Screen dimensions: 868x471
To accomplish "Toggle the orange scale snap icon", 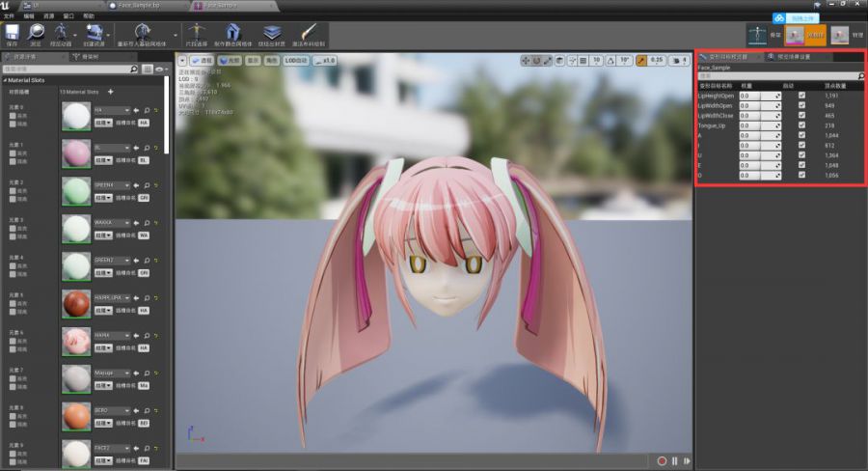I will (x=641, y=61).
